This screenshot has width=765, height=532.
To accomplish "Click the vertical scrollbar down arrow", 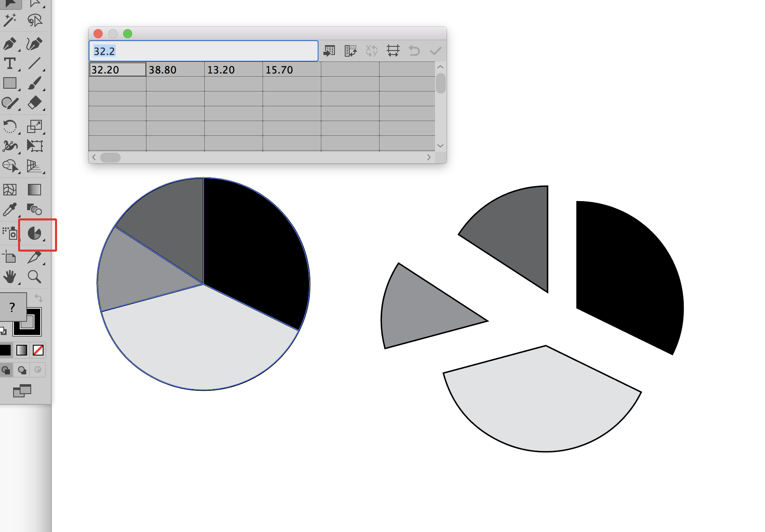I will click(x=440, y=146).
